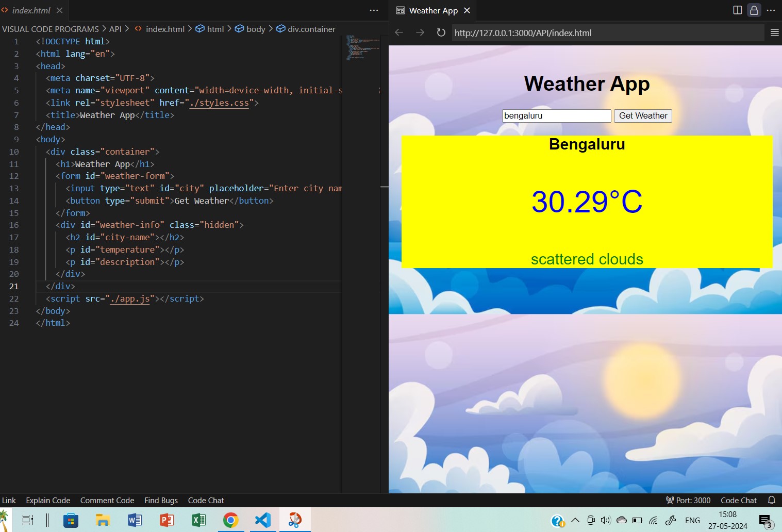Screen dimensions: 782x532
Task: Switch to Visual Studio Code in taskbar
Action: 262,520
